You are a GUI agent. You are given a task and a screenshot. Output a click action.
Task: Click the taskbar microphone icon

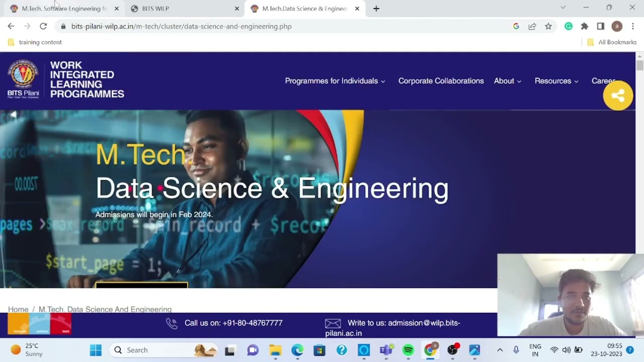pyautogui.click(x=516, y=350)
